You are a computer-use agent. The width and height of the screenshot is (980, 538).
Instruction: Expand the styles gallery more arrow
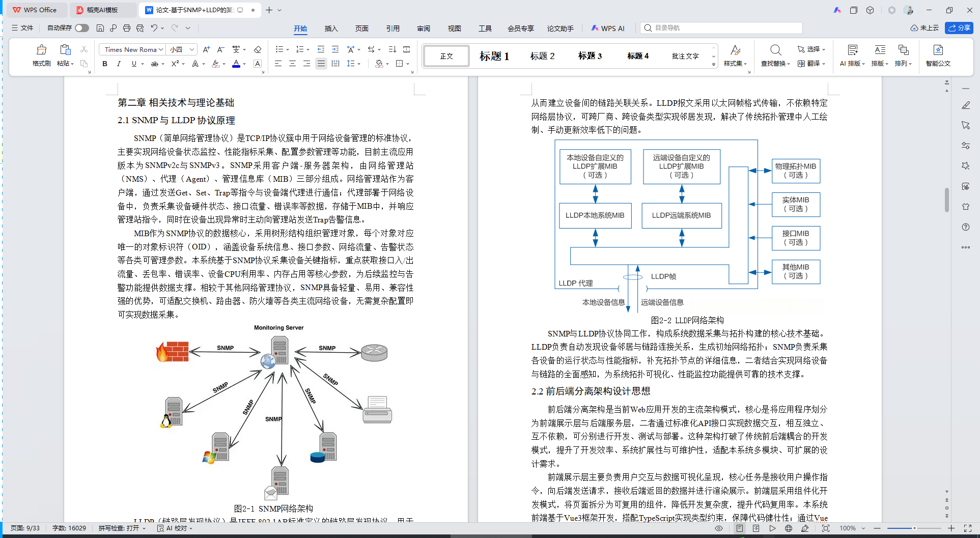coord(714,64)
